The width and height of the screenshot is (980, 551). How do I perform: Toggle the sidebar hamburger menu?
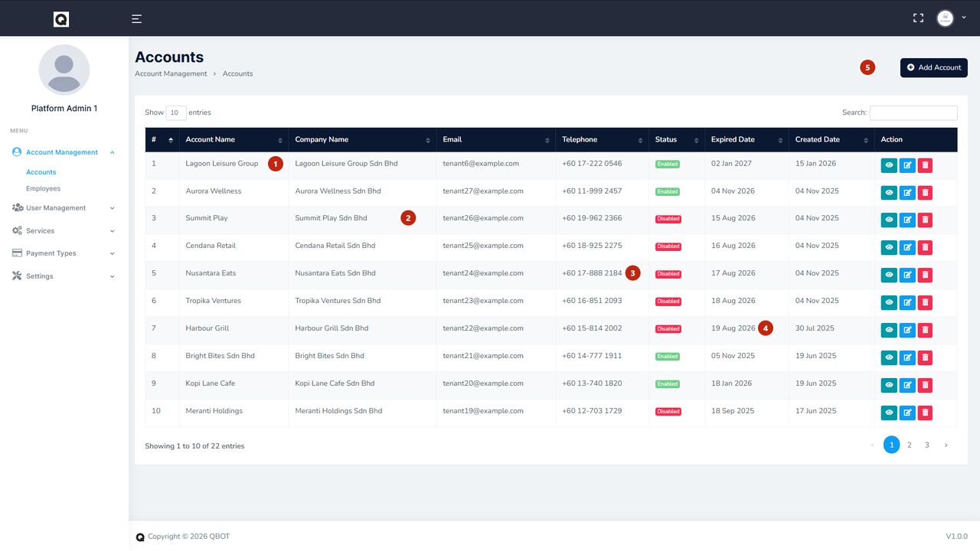pyautogui.click(x=136, y=19)
